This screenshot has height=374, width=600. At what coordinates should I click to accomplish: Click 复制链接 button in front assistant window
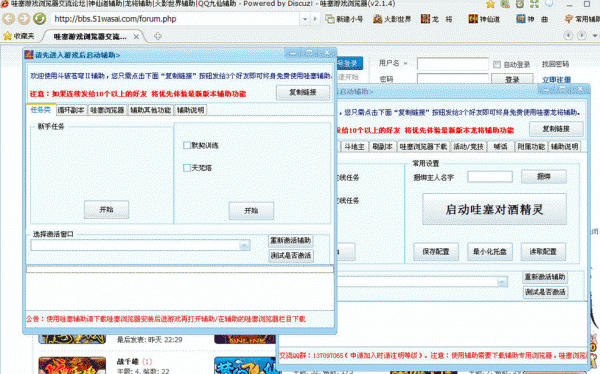point(303,92)
